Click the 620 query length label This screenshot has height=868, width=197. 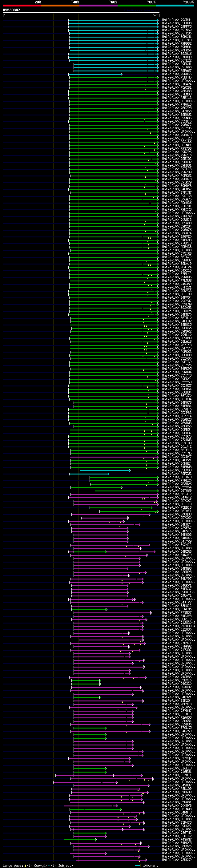155,15
